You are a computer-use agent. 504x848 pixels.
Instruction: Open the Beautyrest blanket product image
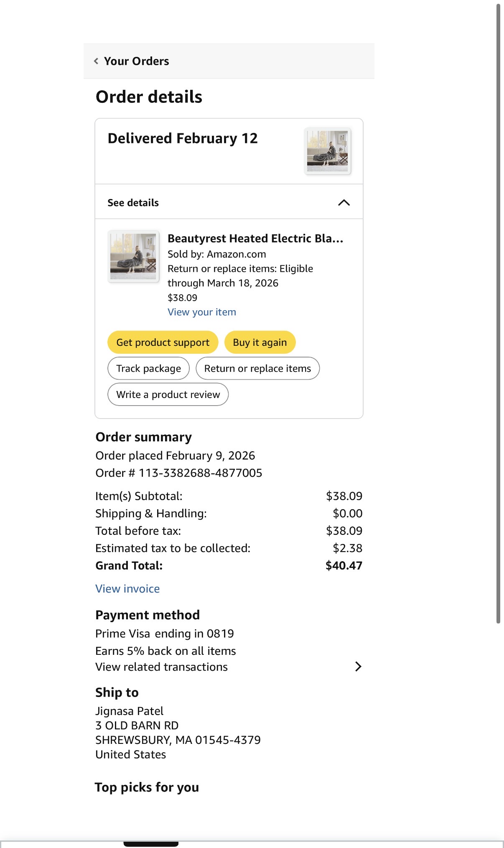(133, 256)
